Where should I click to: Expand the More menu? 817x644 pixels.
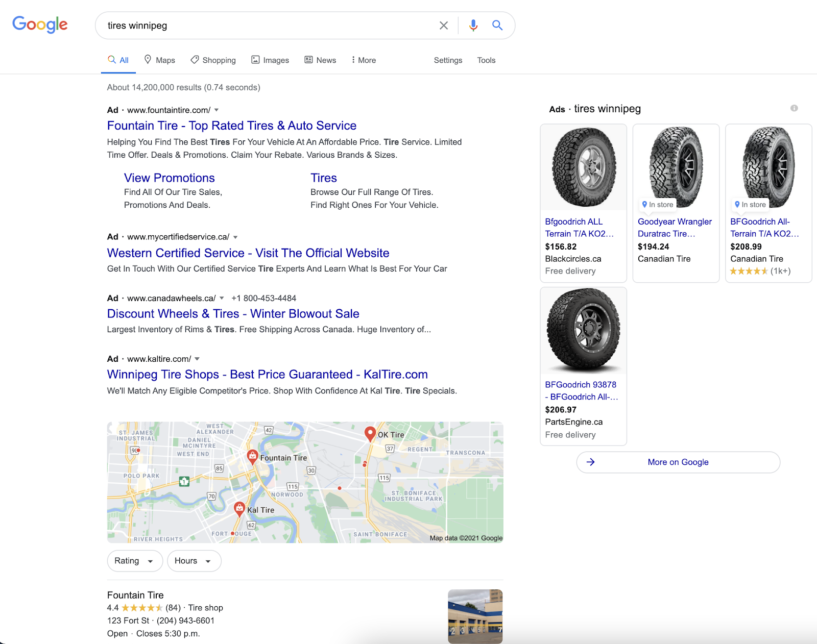point(364,60)
